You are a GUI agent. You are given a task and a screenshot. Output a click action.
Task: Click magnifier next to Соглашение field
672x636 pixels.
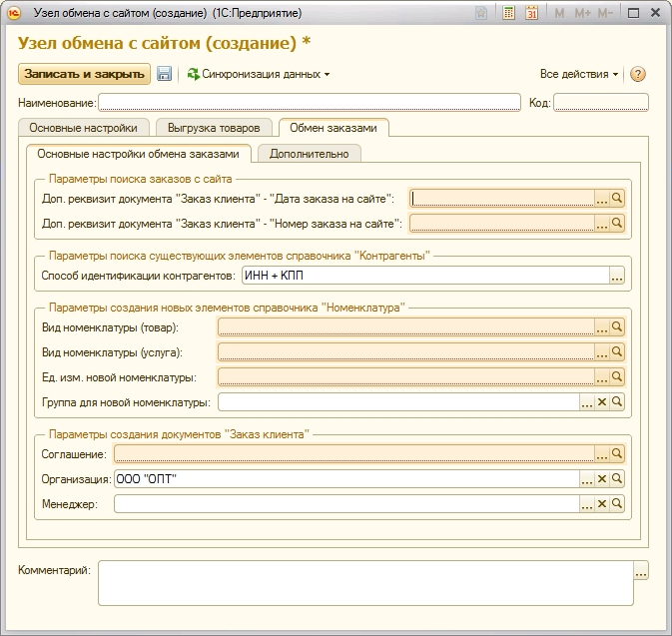point(617,454)
